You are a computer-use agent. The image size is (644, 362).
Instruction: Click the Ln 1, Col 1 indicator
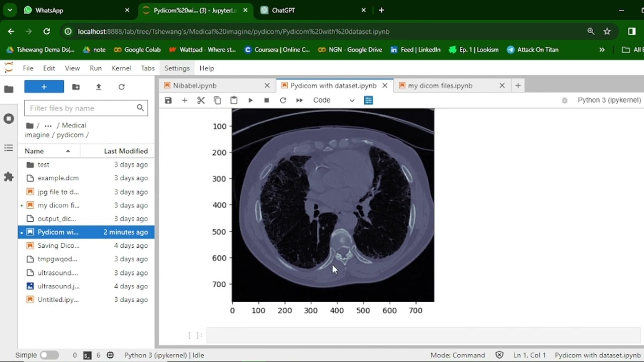530,355
